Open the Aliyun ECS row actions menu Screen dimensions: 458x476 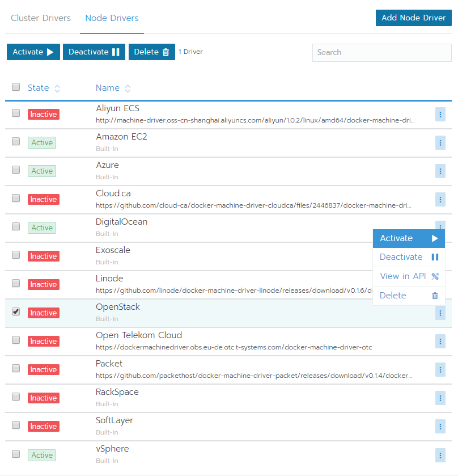pyautogui.click(x=440, y=115)
